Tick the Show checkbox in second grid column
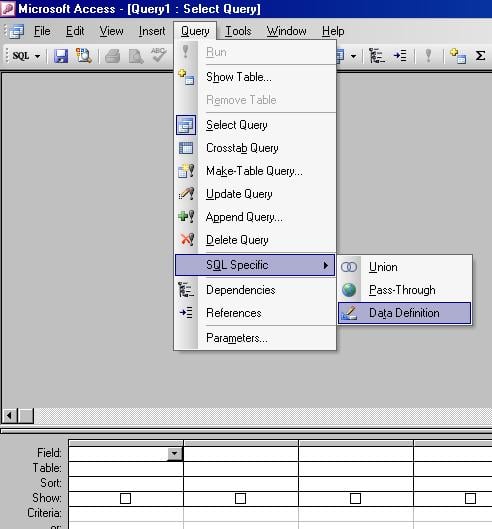This screenshot has height=529, width=492. coord(240,498)
